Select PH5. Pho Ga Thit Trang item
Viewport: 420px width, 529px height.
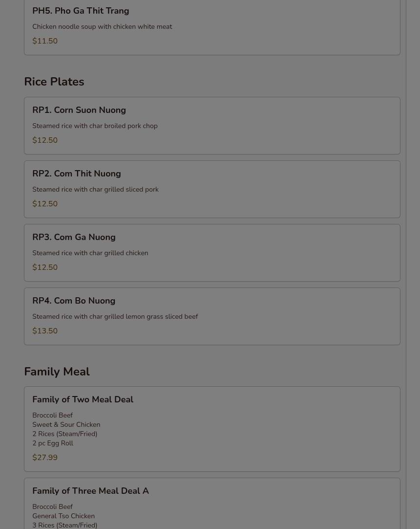[212, 27]
